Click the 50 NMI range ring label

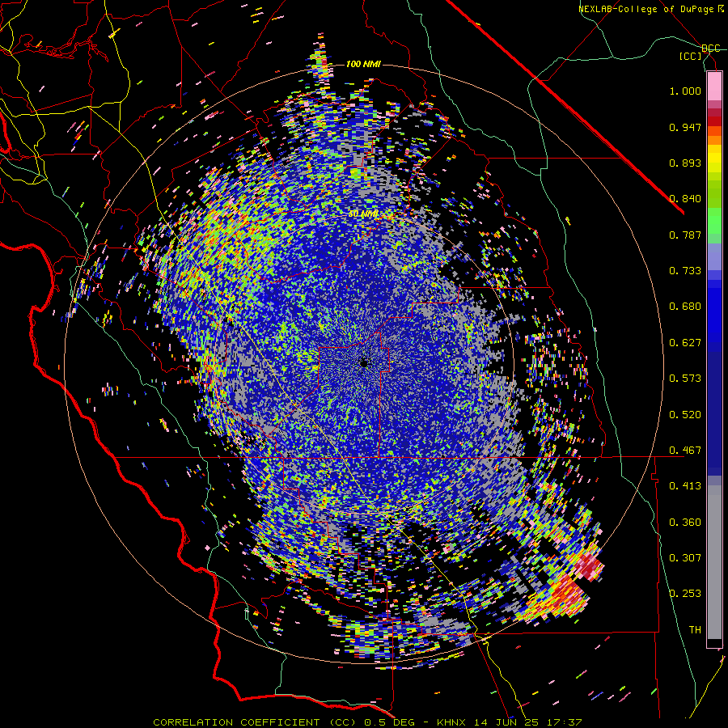(x=363, y=214)
